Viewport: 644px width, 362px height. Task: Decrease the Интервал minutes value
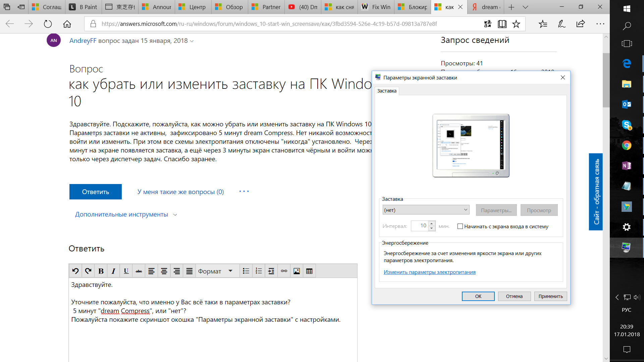(432, 229)
